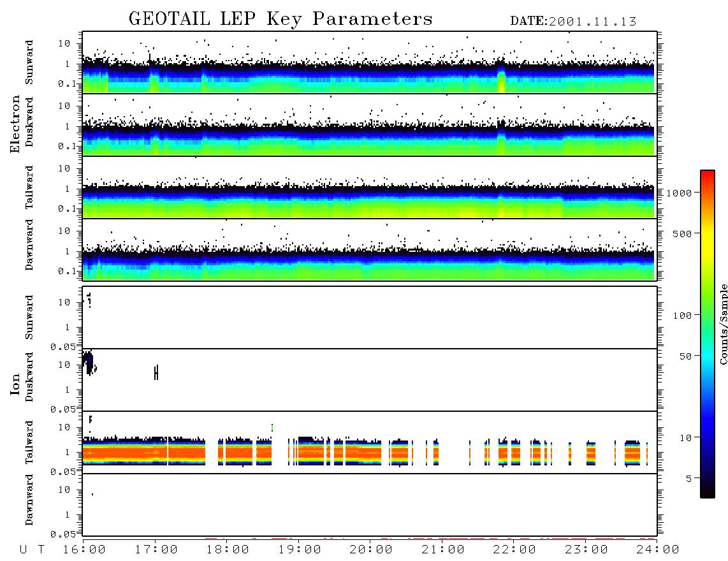Image resolution: width=728 pixels, height=561 pixels.
Task: Select the Electron Duskward axis label
Action: [29, 122]
